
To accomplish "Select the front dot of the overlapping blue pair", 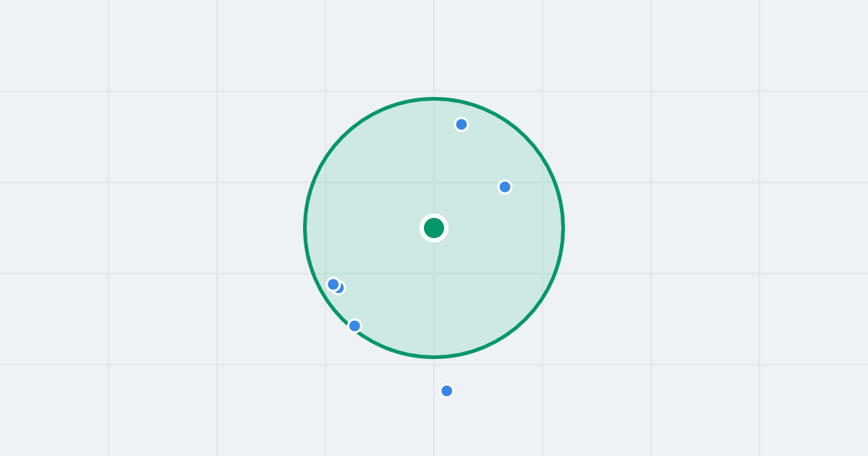I will 333,284.
